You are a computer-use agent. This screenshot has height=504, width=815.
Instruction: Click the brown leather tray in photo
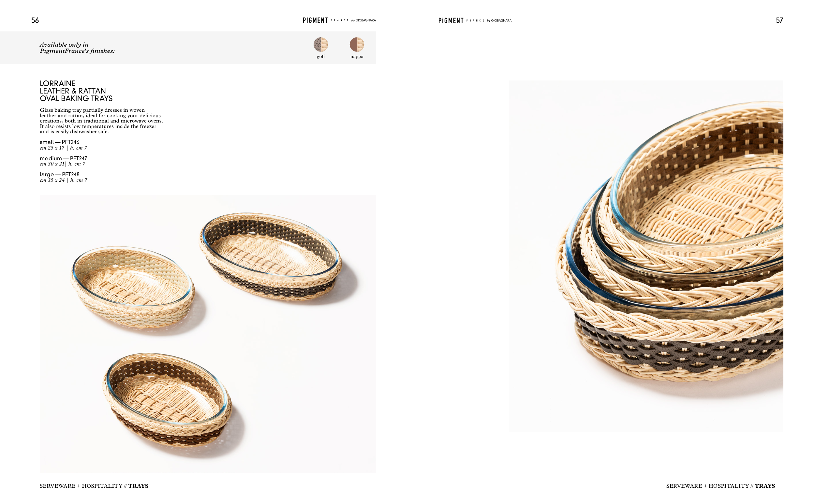(x=167, y=399)
